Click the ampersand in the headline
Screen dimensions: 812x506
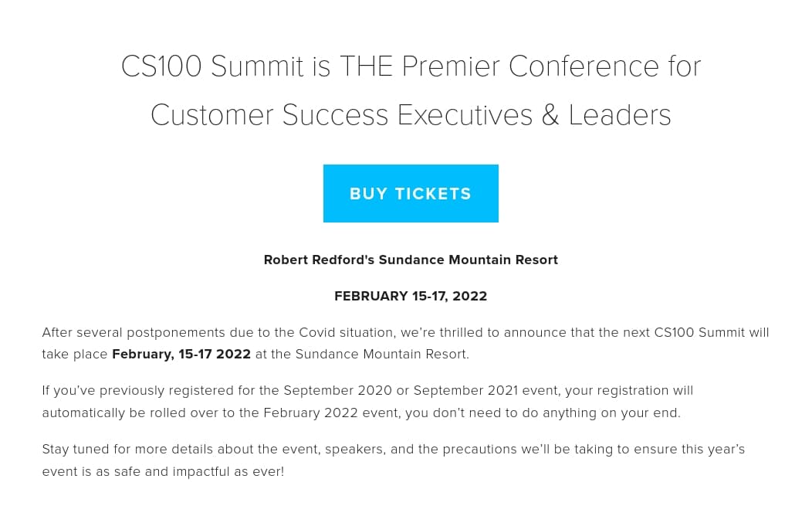[x=550, y=114]
